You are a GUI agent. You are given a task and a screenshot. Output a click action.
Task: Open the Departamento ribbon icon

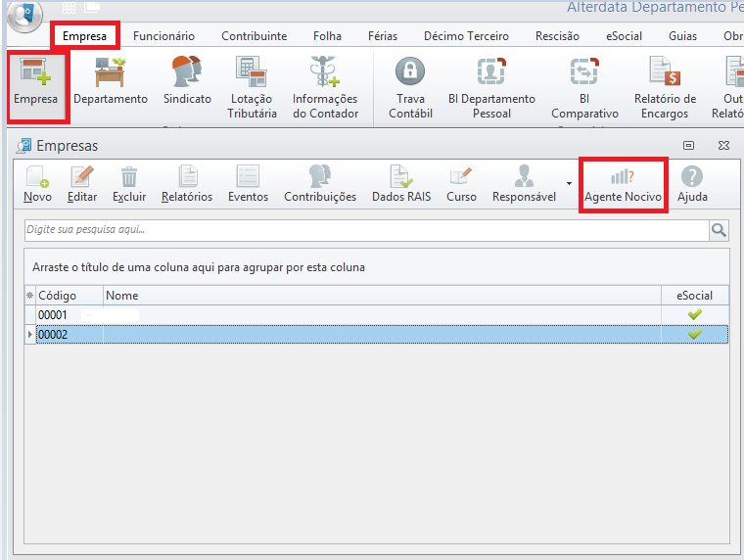[110, 80]
